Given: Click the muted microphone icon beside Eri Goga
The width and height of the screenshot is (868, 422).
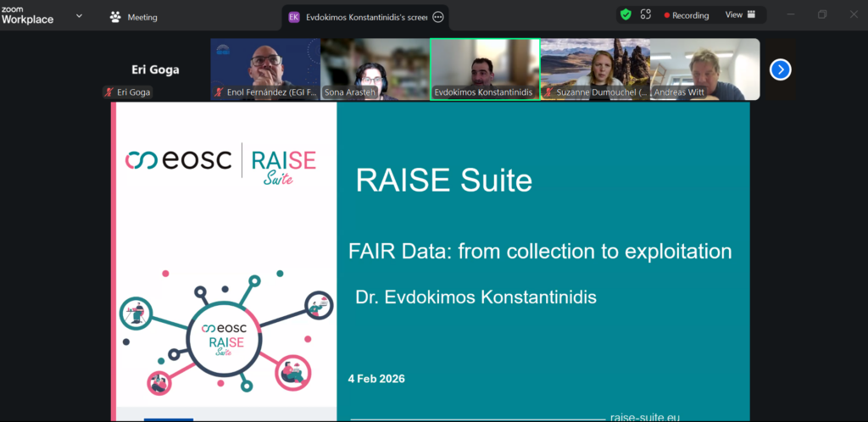Looking at the screenshot, I should pos(109,92).
